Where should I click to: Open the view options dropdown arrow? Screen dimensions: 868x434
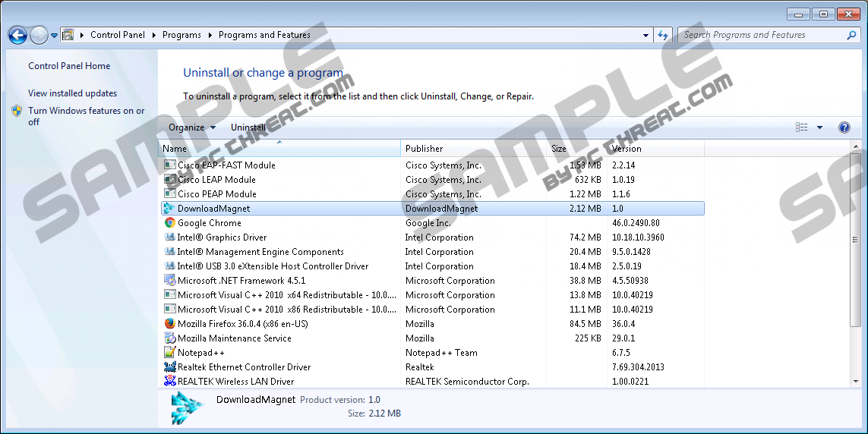coord(820,127)
